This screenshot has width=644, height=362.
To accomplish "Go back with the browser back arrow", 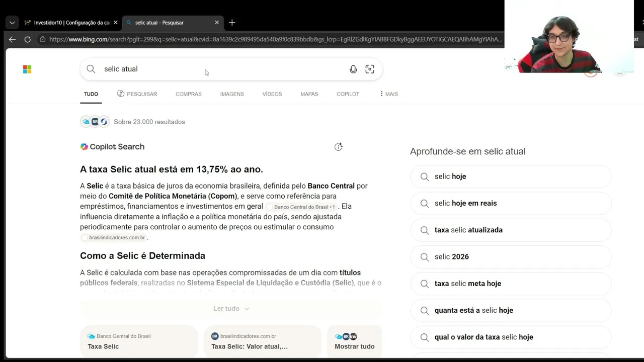I will (x=12, y=39).
